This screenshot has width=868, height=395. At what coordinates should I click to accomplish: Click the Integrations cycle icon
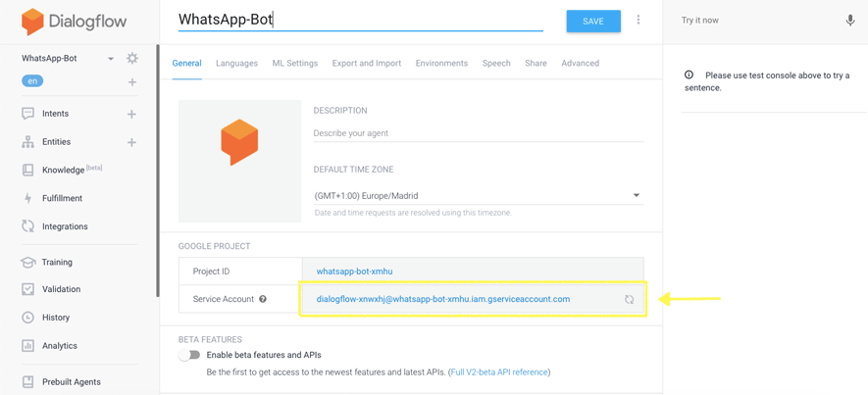27,226
